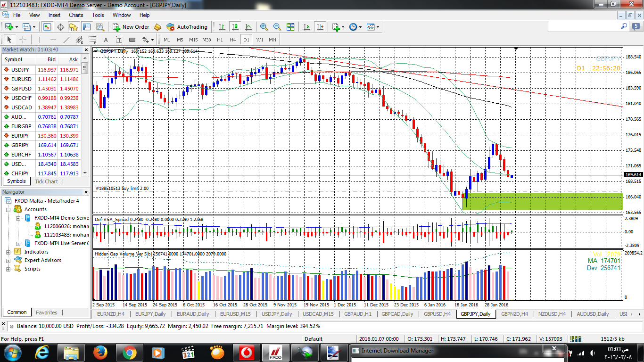
Task: Zoom out the chart with magnifier minus
Action: coord(277,27)
